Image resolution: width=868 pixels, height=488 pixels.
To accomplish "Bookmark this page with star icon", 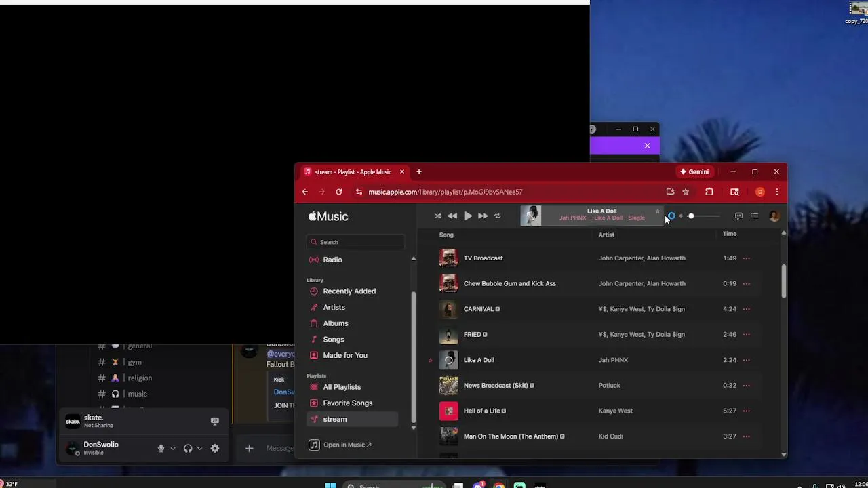I will point(686,192).
